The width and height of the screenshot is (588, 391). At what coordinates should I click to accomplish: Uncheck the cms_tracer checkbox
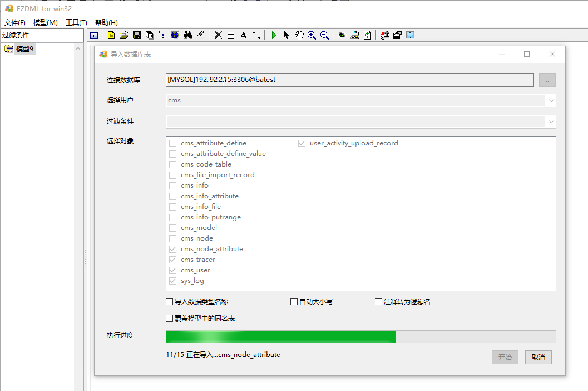tap(172, 260)
